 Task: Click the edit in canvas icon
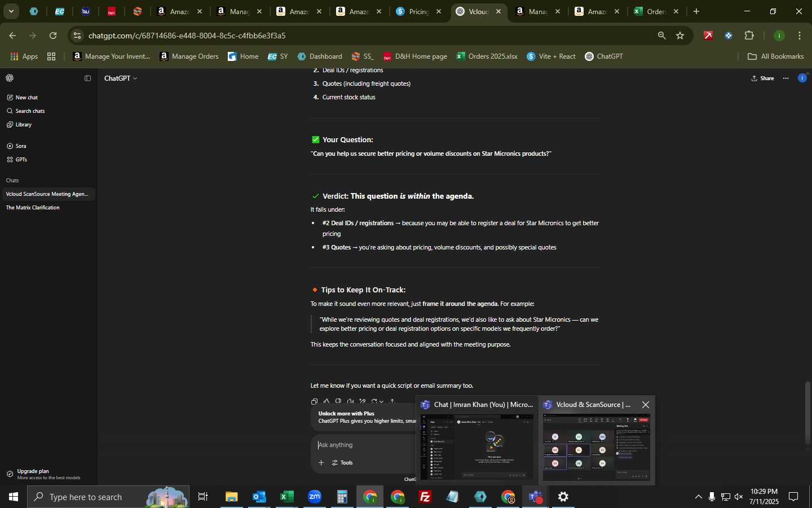click(x=363, y=401)
